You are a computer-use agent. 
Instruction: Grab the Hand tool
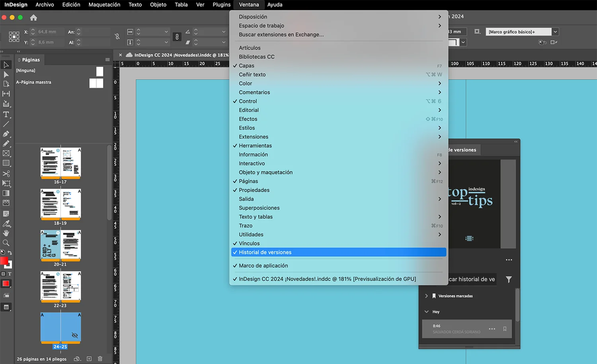(6, 233)
